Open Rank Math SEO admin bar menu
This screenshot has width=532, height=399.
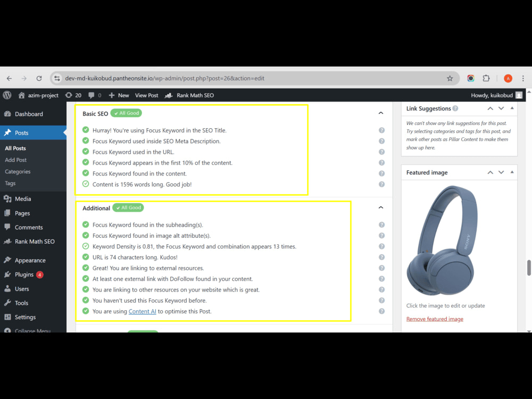coord(189,95)
